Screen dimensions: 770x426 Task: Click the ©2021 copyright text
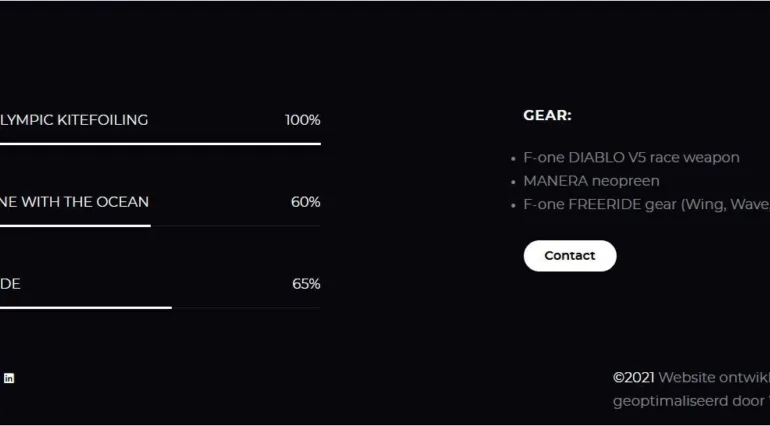(x=633, y=378)
